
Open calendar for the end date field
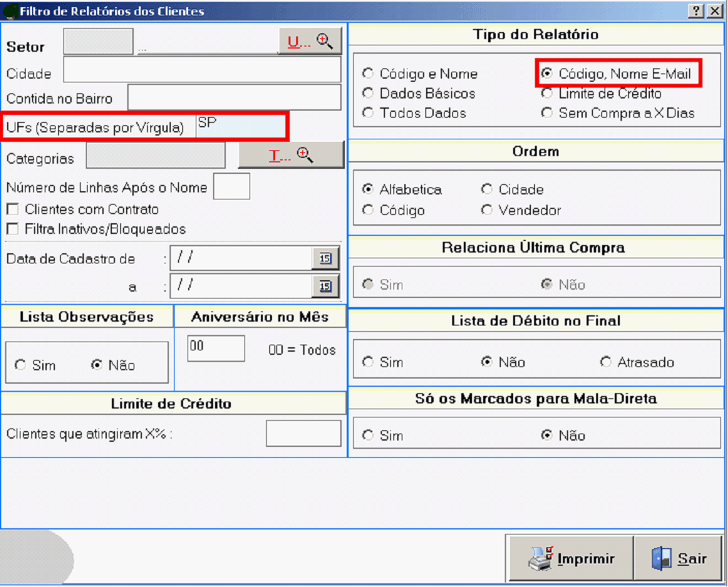click(x=326, y=286)
